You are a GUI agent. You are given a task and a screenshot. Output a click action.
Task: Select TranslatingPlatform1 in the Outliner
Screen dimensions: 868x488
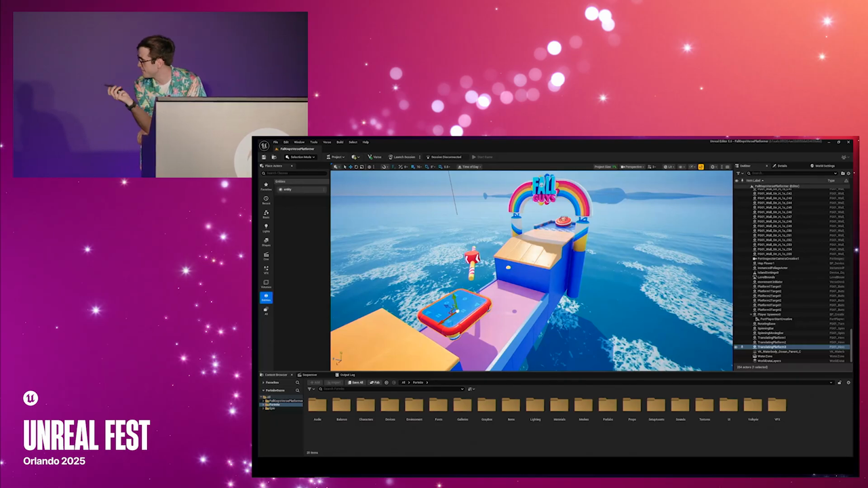tap(772, 338)
